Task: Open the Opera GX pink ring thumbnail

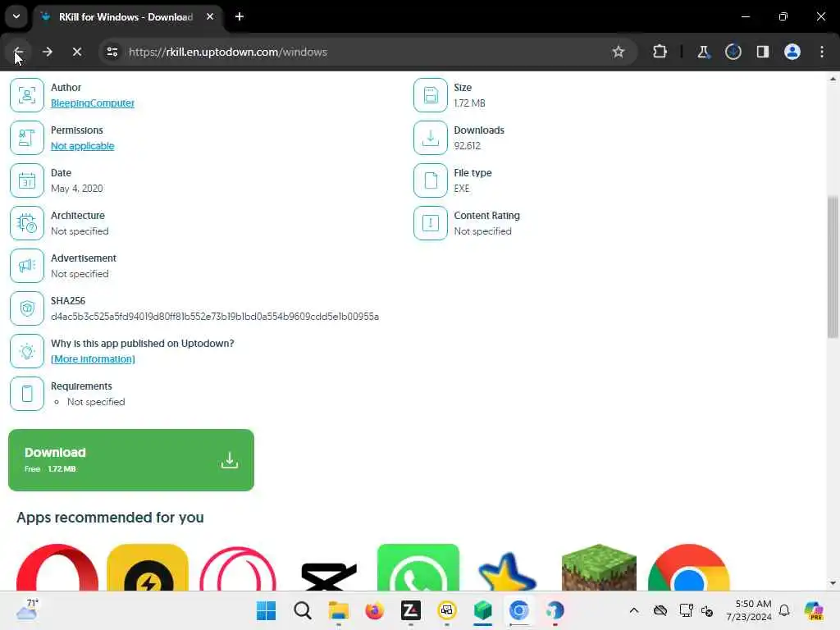Action: point(238,568)
